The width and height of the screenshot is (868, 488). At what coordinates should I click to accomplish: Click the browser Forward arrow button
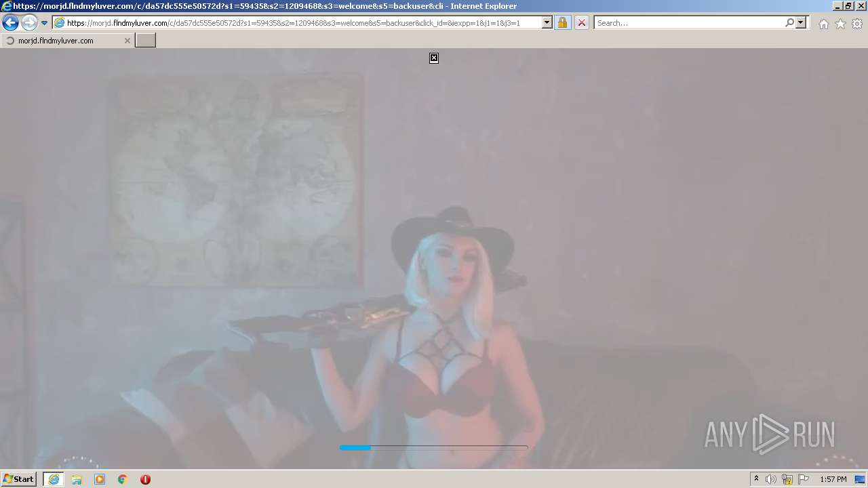click(x=29, y=23)
